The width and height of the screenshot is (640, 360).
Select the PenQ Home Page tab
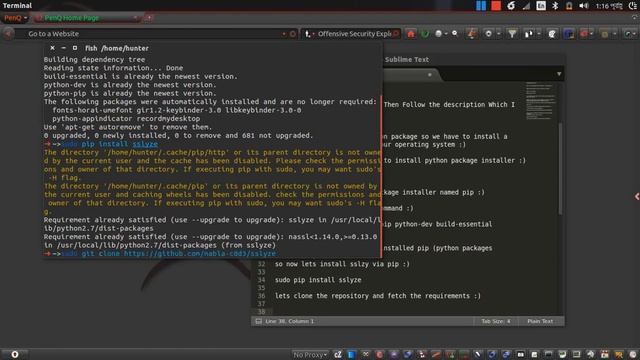point(87,18)
